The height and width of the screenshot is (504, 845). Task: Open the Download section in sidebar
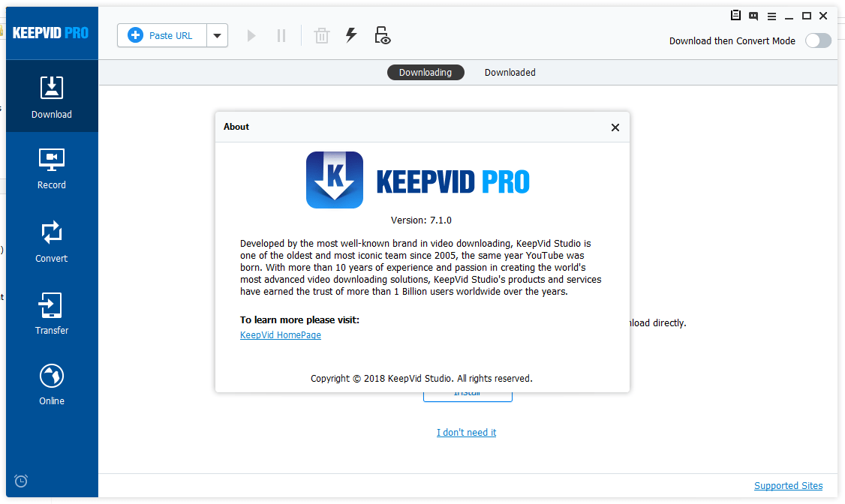52,97
